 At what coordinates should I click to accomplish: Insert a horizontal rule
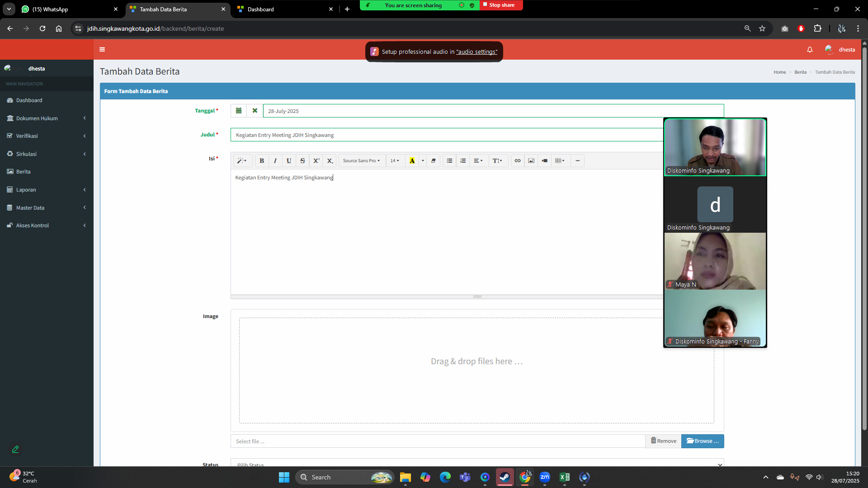(x=577, y=161)
